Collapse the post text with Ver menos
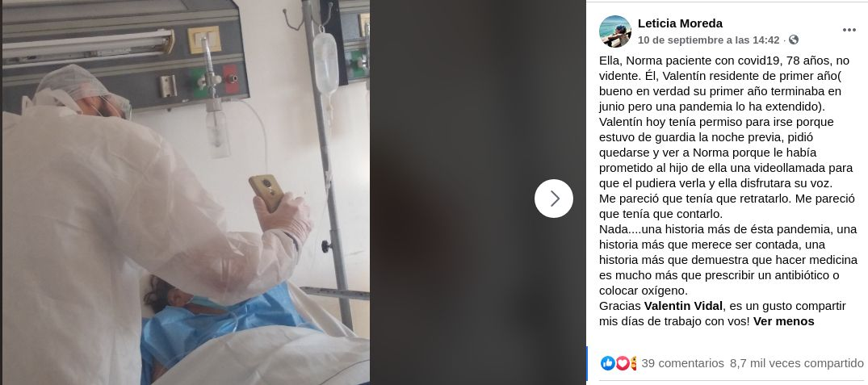This screenshot has height=385, width=868. [783, 321]
